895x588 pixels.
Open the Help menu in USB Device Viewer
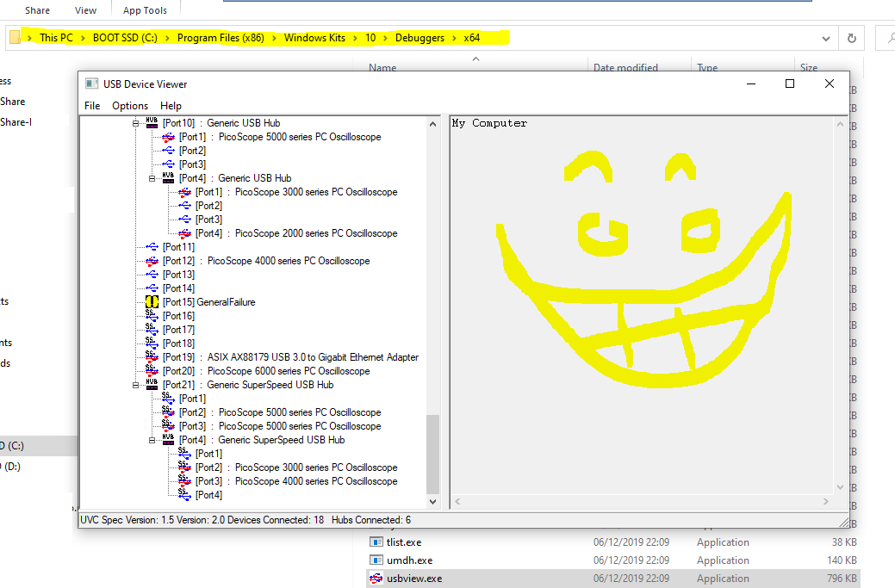[x=171, y=106]
